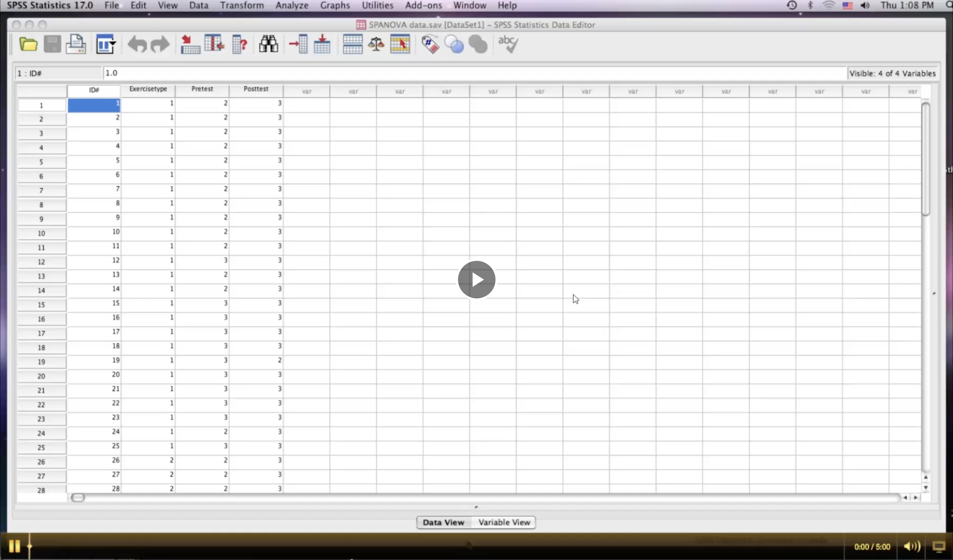
Task: Click the Print icon in toolbar
Action: [x=76, y=44]
